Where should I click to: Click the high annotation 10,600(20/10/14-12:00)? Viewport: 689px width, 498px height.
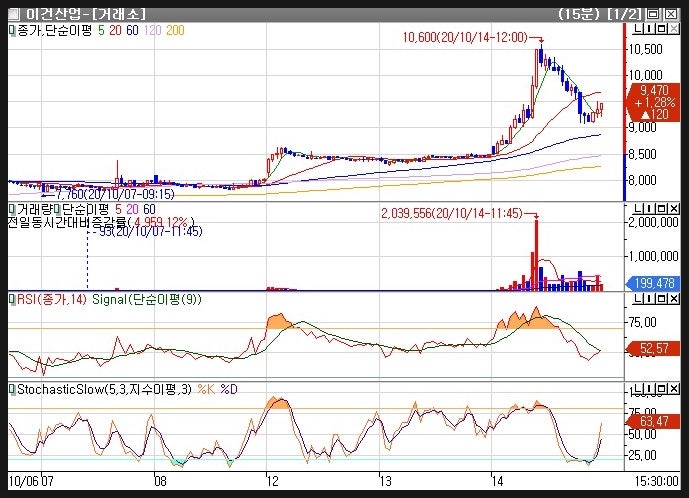pyautogui.click(x=465, y=37)
